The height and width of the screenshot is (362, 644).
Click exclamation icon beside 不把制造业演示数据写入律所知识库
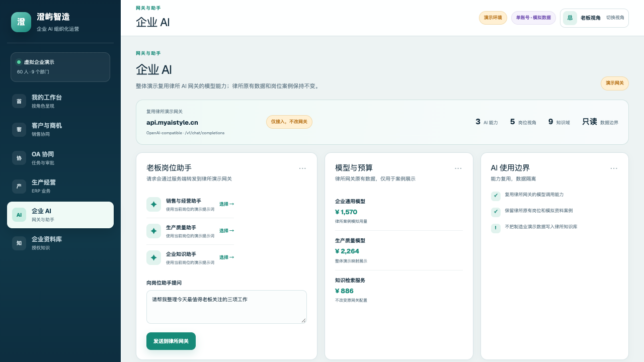tap(496, 228)
